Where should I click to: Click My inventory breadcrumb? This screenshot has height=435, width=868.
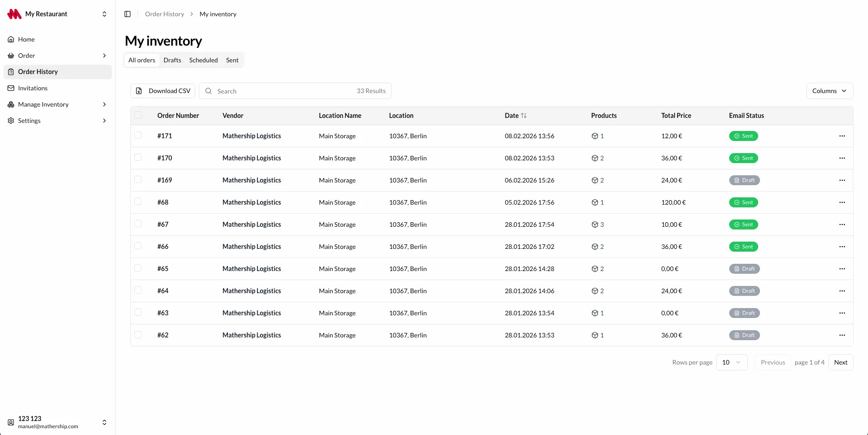[218, 14]
